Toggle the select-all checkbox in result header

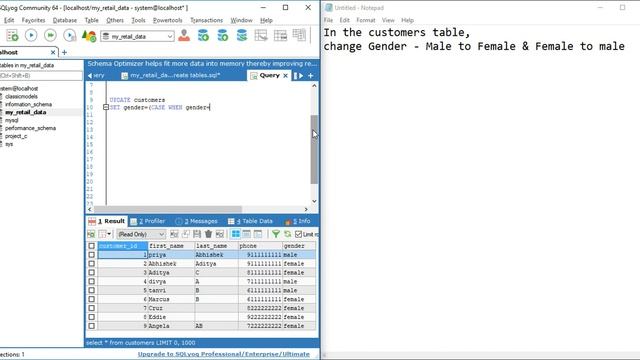tap(91, 246)
